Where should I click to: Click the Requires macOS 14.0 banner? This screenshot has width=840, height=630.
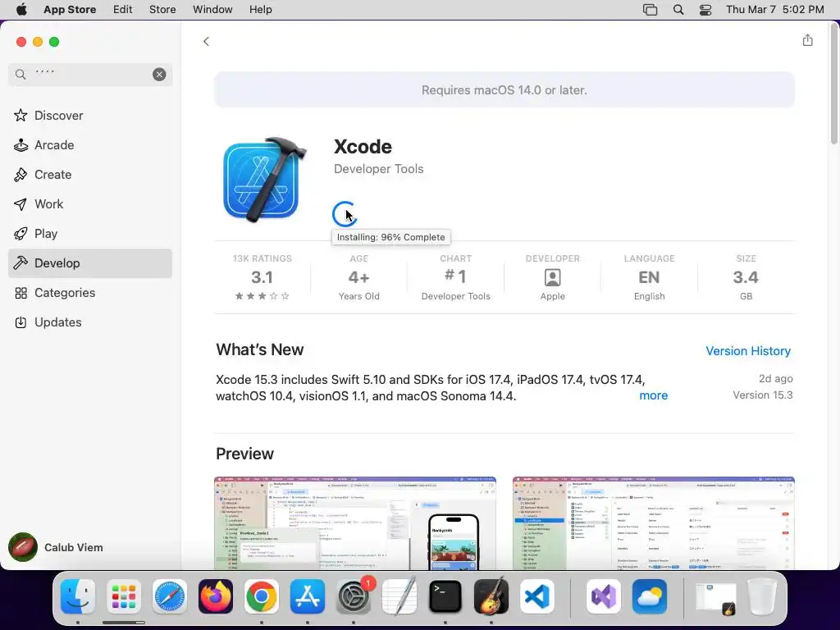click(504, 90)
